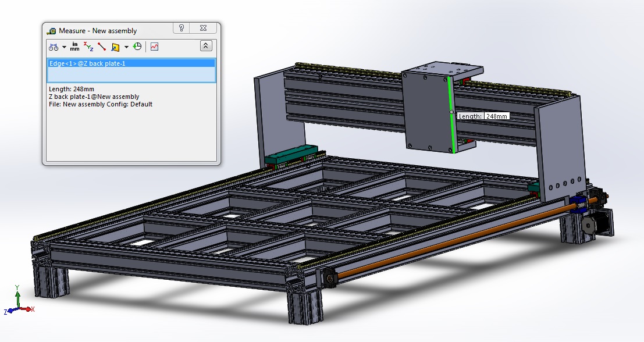Image resolution: width=644 pixels, height=342 pixels.
Task: Click empty area of the selection list box
Action: coord(131,74)
